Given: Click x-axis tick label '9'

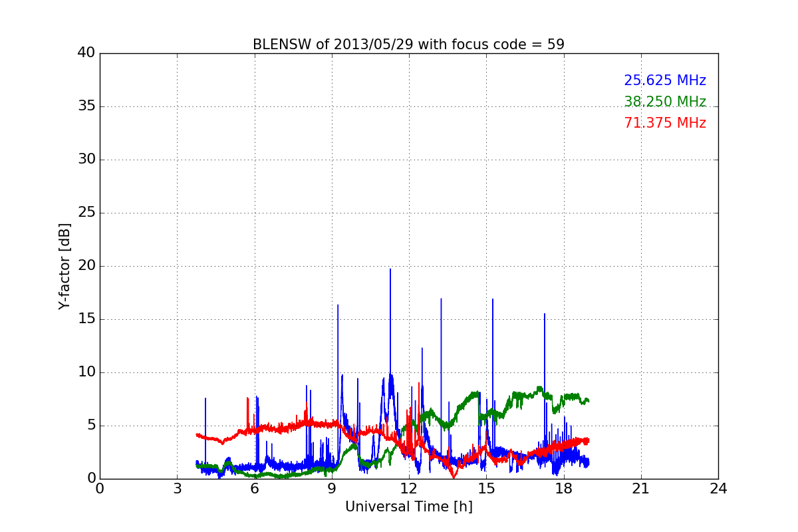Looking at the screenshot, I should (x=331, y=489).
